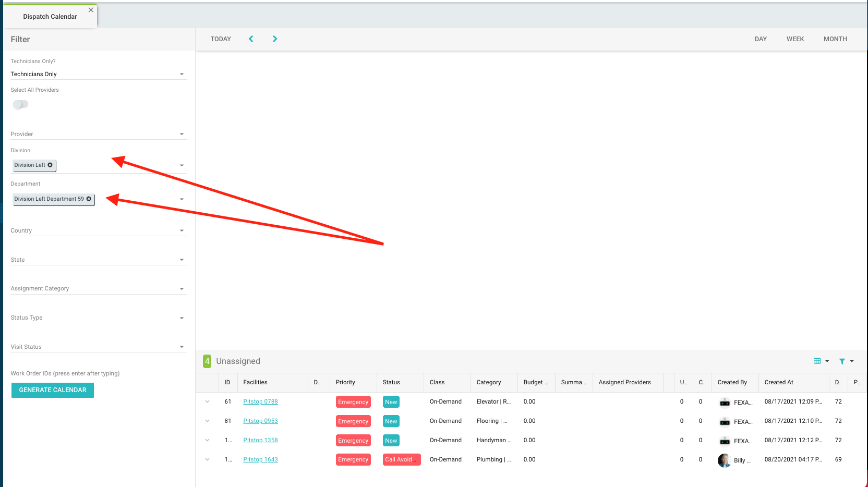The image size is (868, 487).
Task: Go to previous calendar period arrow
Action: [x=251, y=39]
